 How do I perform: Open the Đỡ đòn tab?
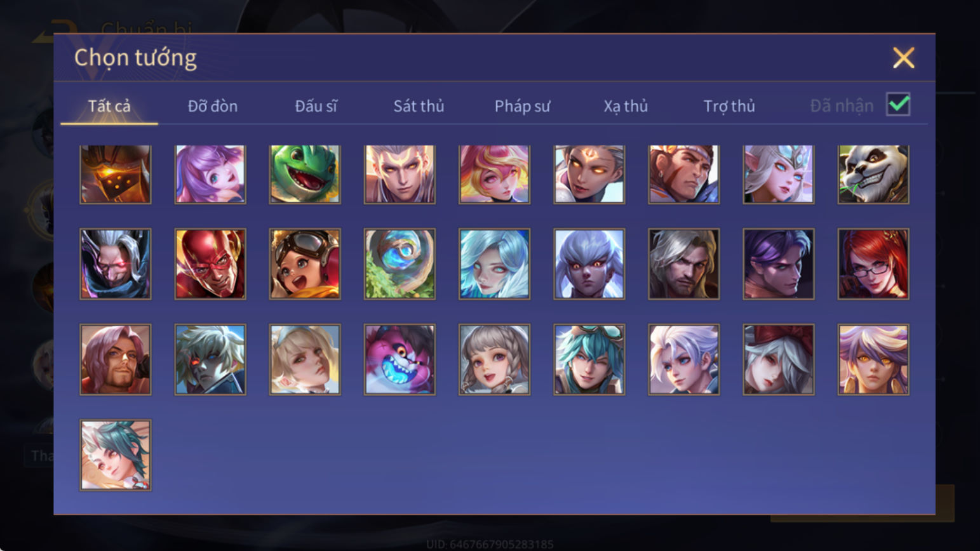(213, 106)
